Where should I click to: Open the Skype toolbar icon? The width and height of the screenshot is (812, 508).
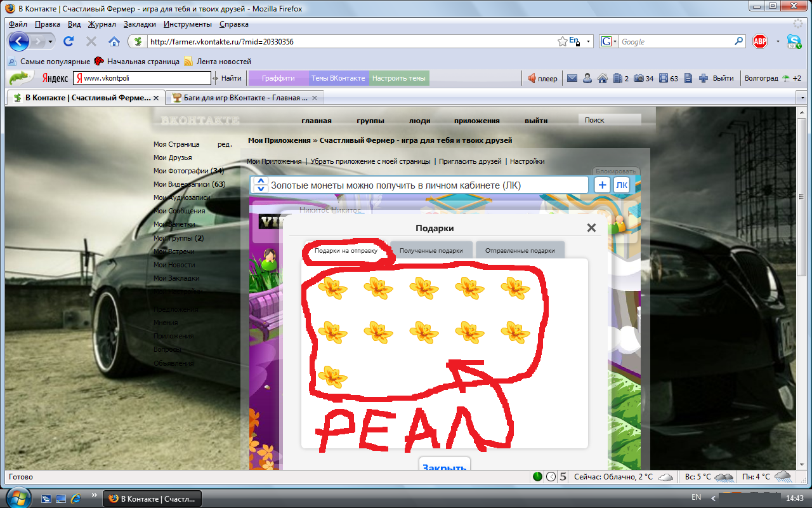coord(794,41)
